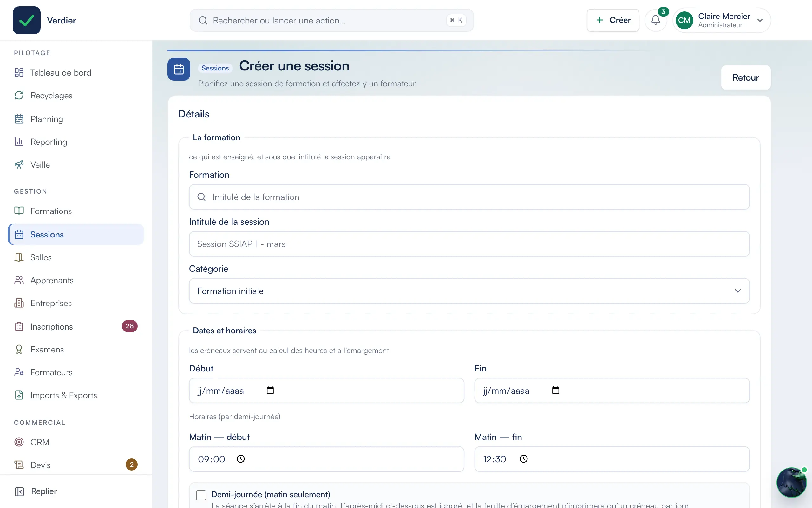This screenshot has width=812, height=508.
Task: Click the Verdier checkmark logo
Action: tap(27, 20)
